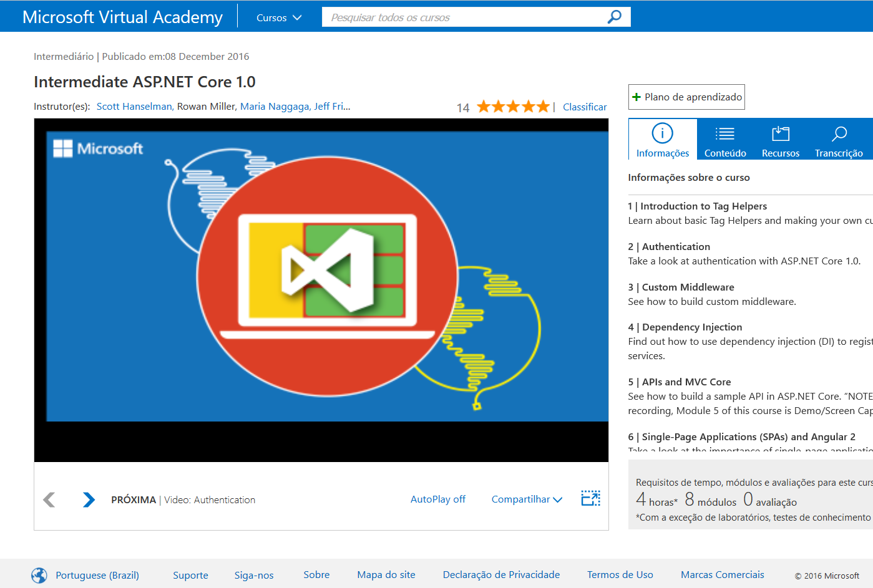
Task: Open instructor Scott Hanselman profile
Action: (x=134, y=107)
